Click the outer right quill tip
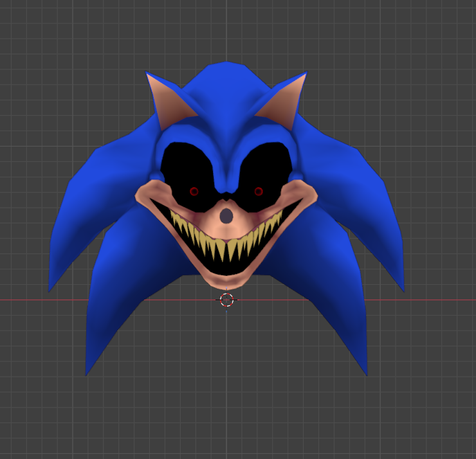Screen dimensions: 476x459 402,288
